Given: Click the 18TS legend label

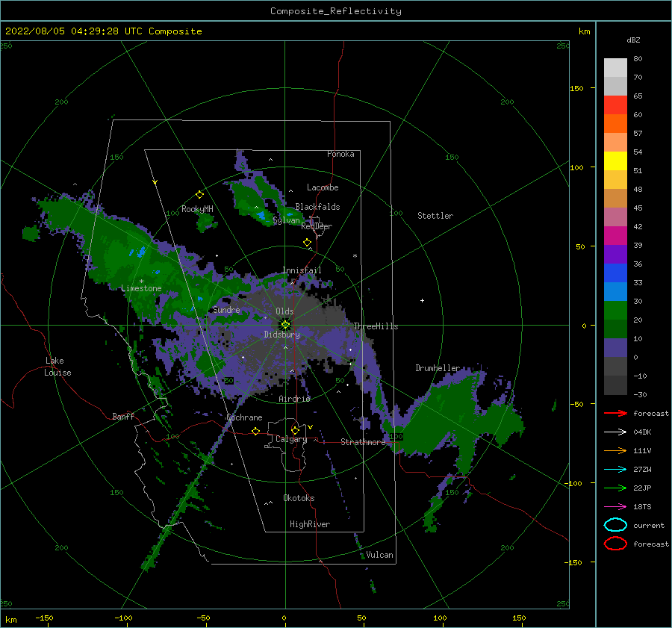Looking at the screenshot, I should point(642,507).
